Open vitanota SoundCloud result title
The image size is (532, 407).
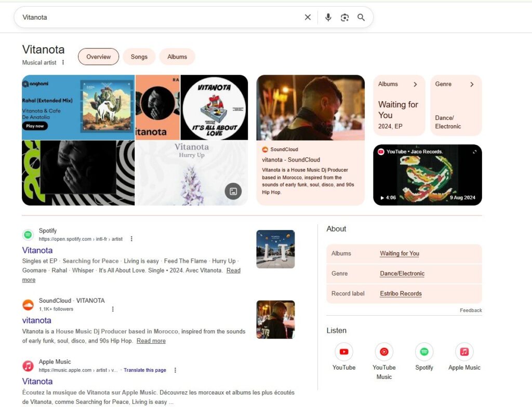(37, 320)
